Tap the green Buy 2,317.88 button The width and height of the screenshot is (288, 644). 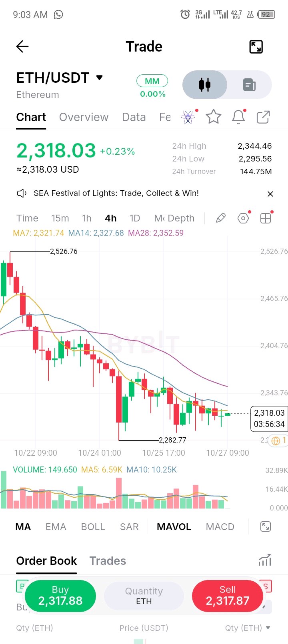pyautogui.click(x=60, y=596)
